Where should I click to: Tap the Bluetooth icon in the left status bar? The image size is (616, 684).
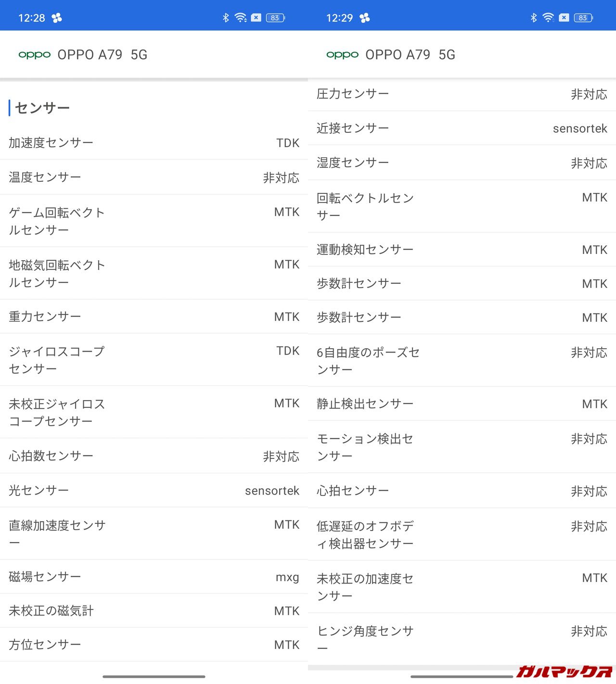pos(225,18)
